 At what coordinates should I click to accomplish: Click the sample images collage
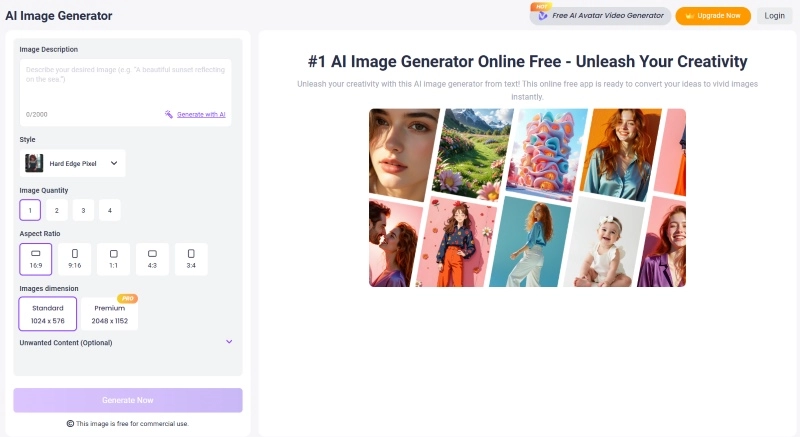tap(528, 197)
